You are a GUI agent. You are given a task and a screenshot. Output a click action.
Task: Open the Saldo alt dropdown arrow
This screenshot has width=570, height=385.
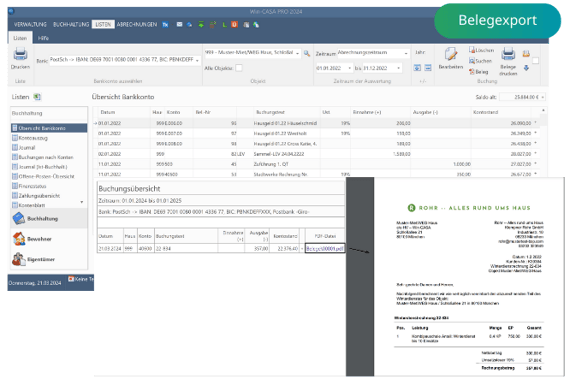pyautogui.click(x=542, y=97)
